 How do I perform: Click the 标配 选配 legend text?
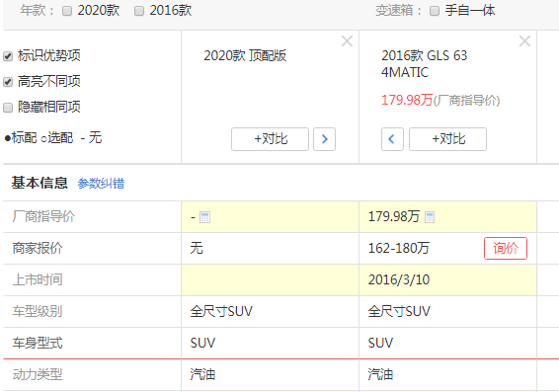click(x=52, y=137)
